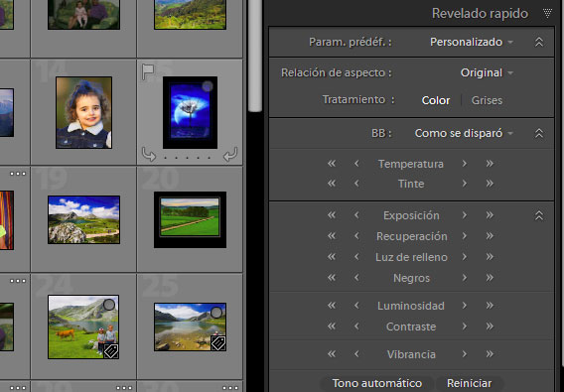Set the treatment to Color

coord(436,100)
